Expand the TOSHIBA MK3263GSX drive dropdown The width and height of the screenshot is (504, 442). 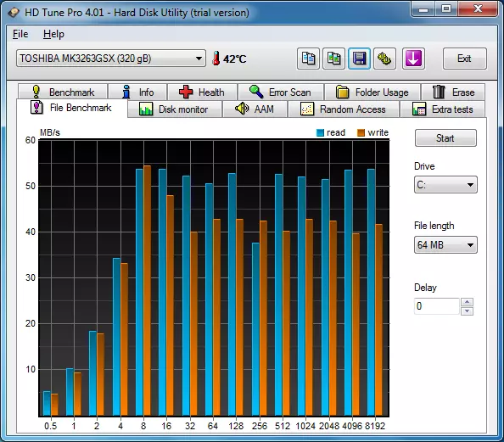(111, 59)
